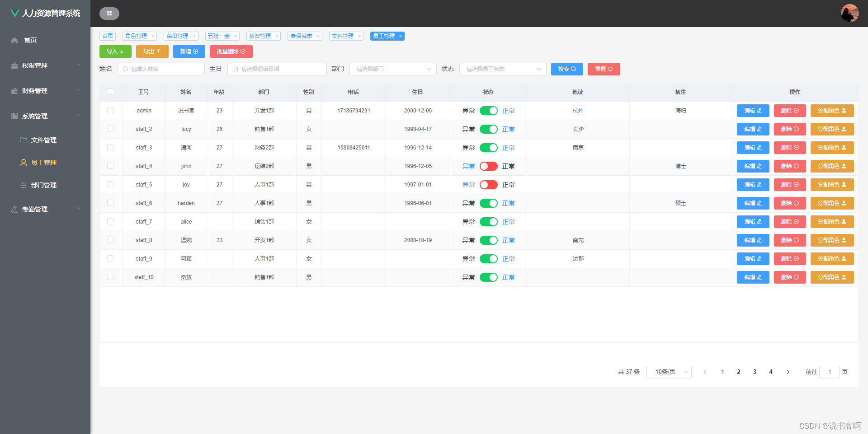Close the 文件管理 tab
868x434 pixels.
tap(359, 36)
